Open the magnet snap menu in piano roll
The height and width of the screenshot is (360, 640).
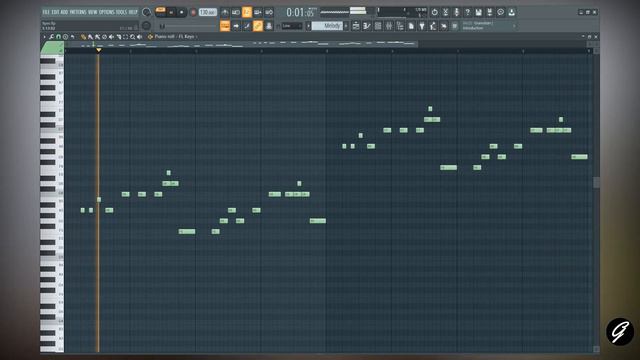(58, 37)
